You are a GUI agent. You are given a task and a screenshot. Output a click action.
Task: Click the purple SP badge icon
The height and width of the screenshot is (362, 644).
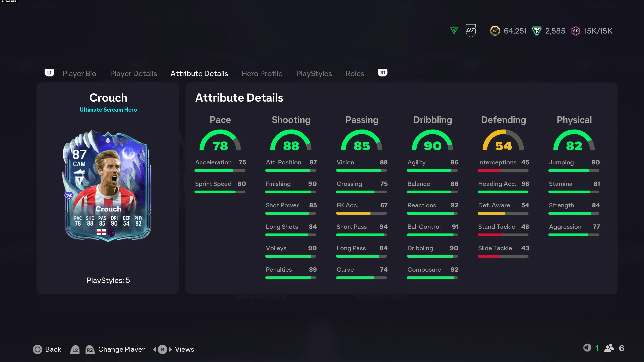[576, 31]
